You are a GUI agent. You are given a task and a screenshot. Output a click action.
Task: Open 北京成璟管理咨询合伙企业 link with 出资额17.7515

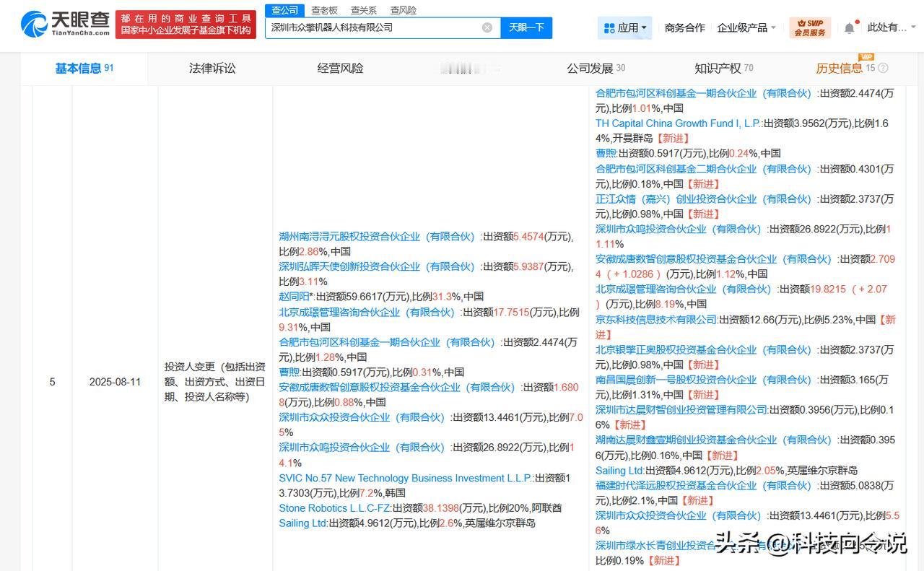click(367, 312)
